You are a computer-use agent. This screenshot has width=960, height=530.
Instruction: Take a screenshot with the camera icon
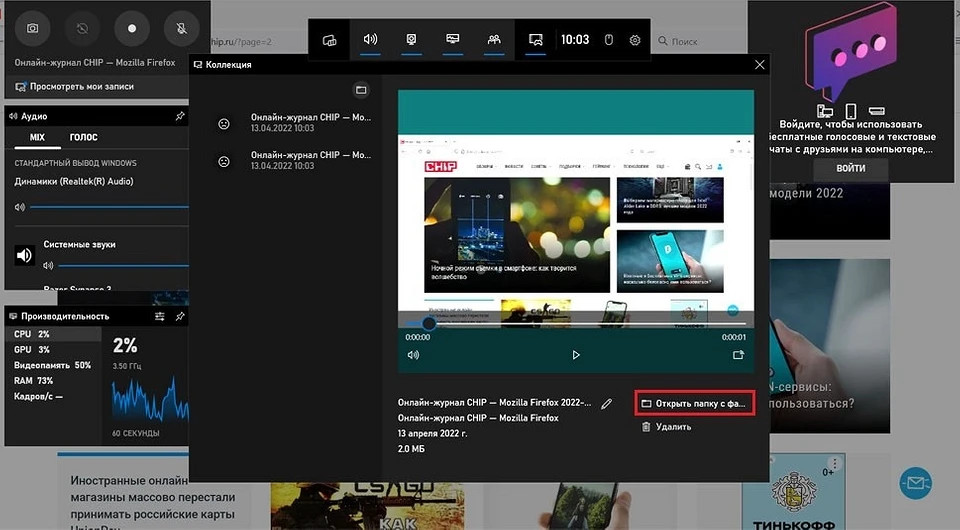(x=32, y=28)
